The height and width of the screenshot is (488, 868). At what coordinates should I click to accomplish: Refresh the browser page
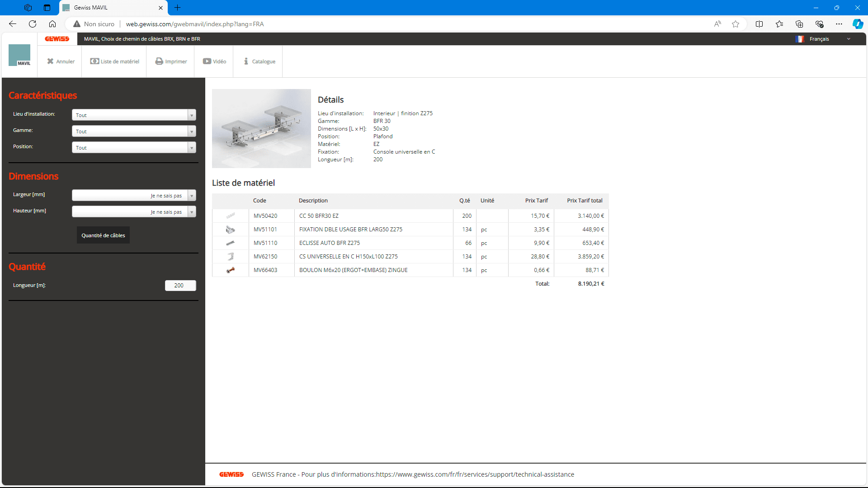(x=33, y=24)
